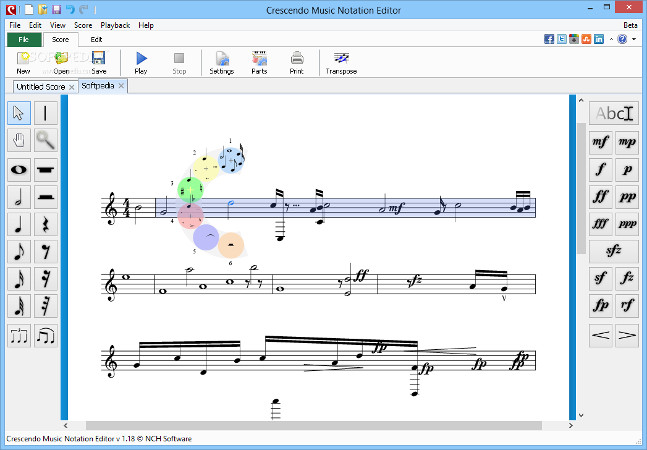Close the Untitled Score tab
This screenshot has height=450, width=647.
(72, 87)
